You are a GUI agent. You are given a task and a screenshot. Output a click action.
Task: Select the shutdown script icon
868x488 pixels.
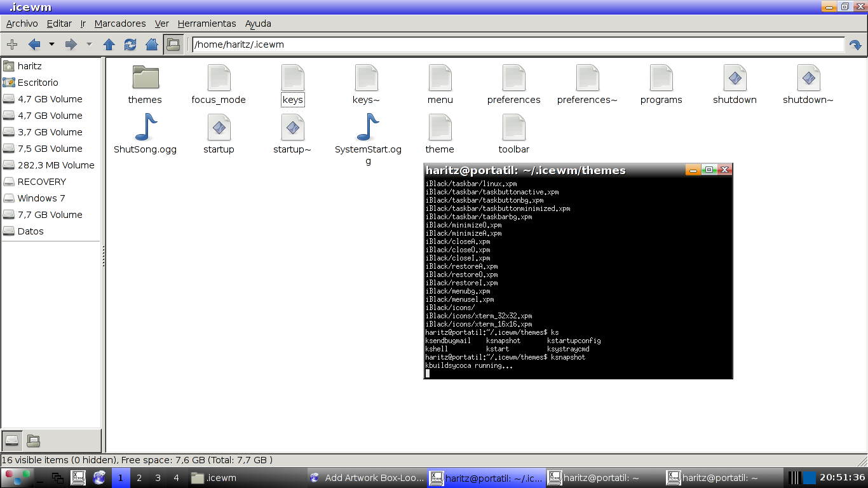pyautogui.click(x=735, y=78)
